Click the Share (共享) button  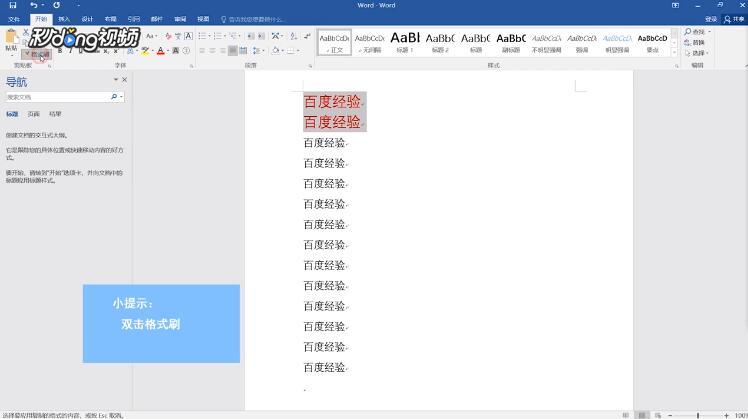click(x=734, y=19)
